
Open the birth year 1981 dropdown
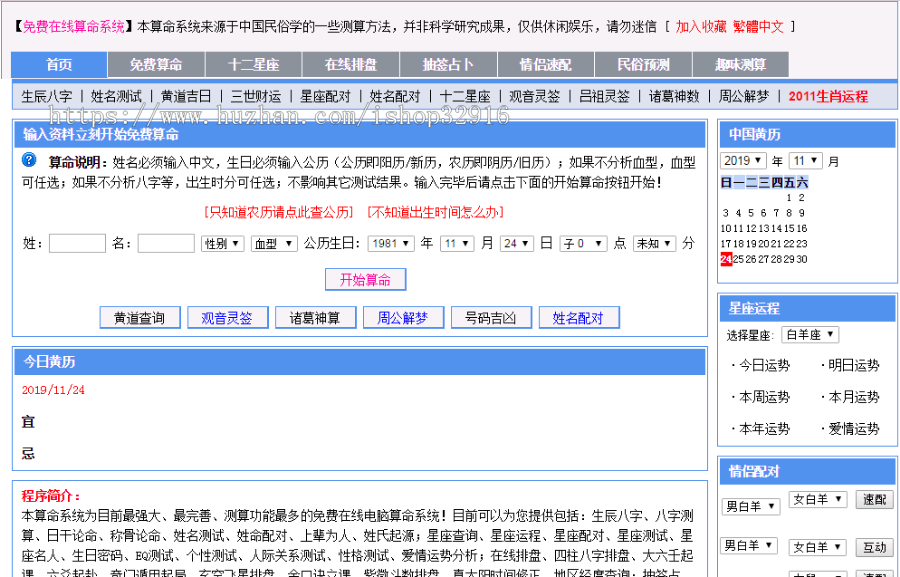coord(390,242)
